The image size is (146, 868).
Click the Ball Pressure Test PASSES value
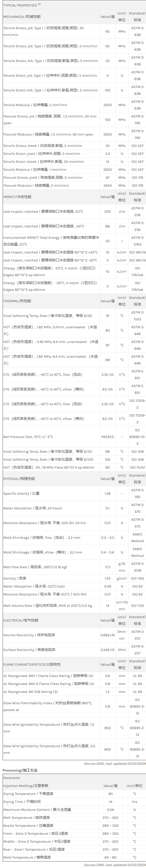point(107,437)
